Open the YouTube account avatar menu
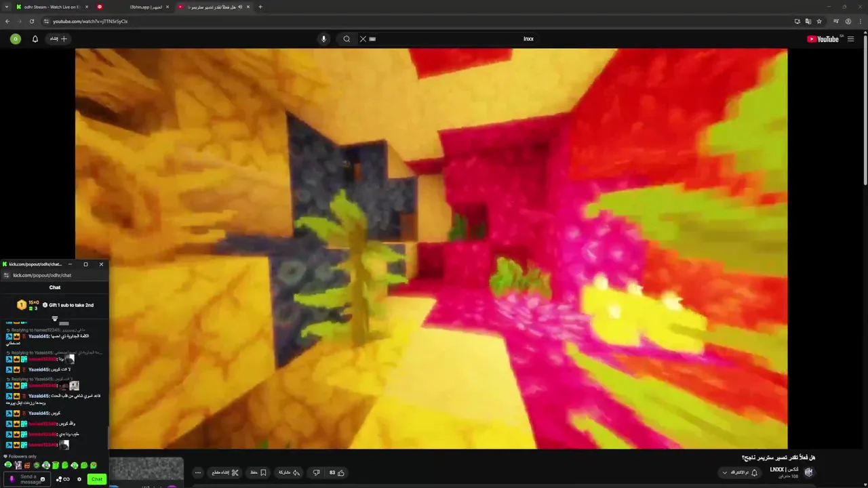The image size is (868, 488). point(16,39)
